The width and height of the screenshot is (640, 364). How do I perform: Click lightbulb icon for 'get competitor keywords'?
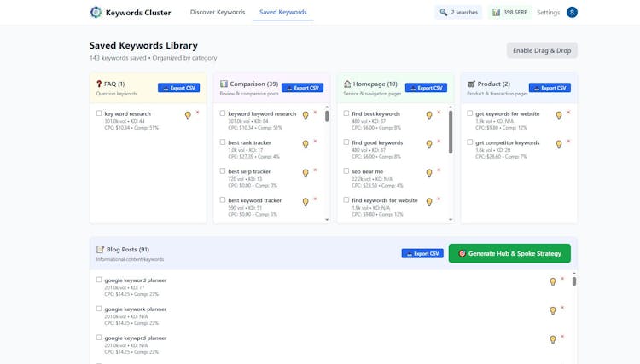(x=559, y=144)
